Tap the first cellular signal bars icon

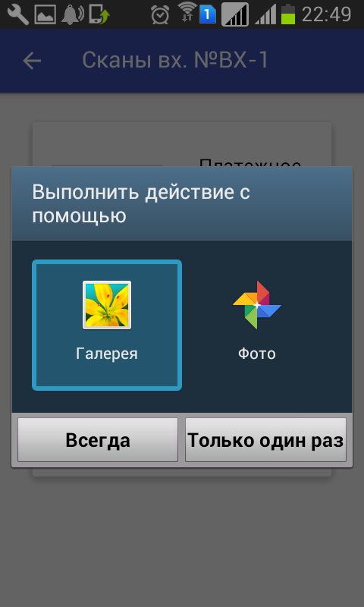click(235, 14)
